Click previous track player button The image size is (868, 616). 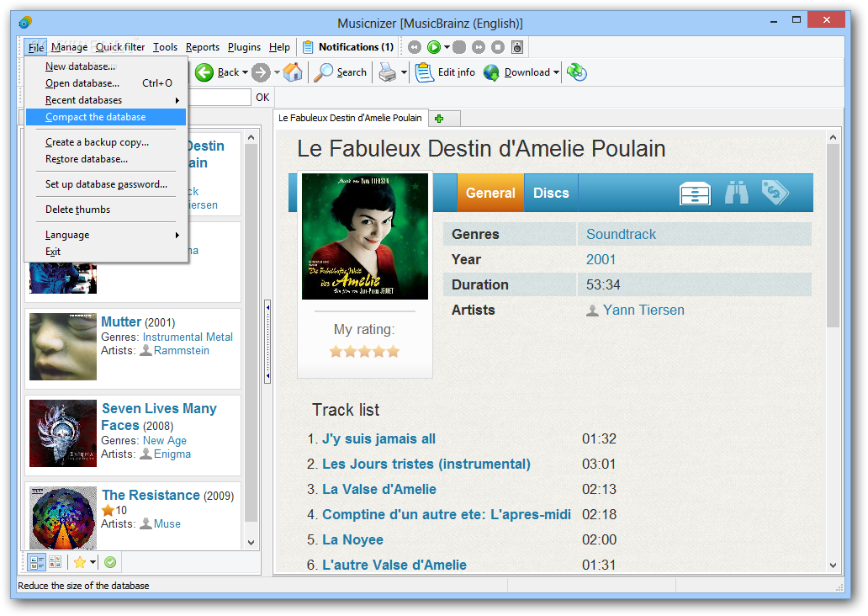[415, 48]
